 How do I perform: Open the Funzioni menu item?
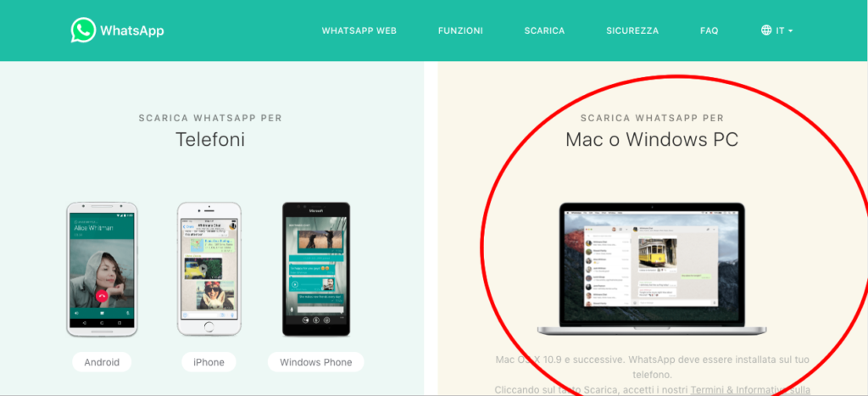coord(460,31)
